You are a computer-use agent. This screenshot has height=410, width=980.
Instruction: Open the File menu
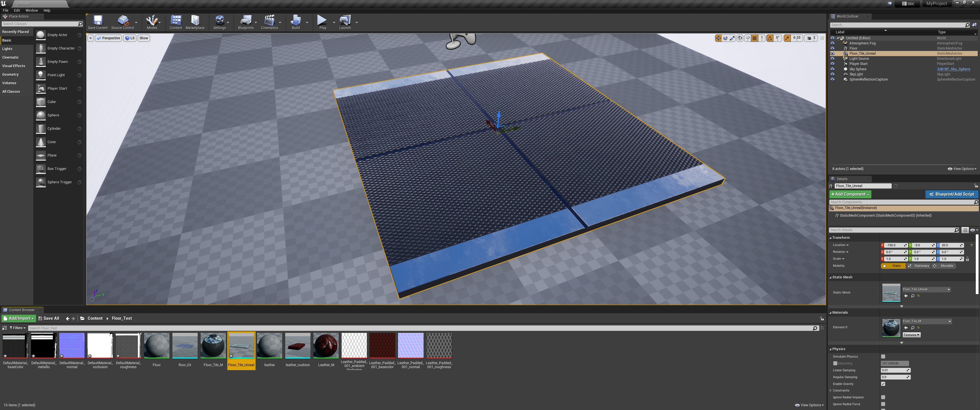(5, 10)
